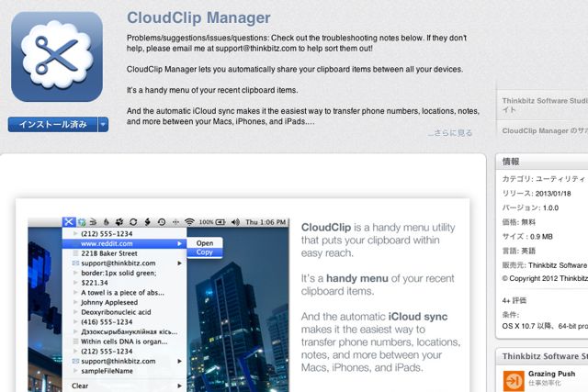Click the 4+ 評価 rating text
This screenshot has height=392, width=588.
pyautogui.click(x=514, y=300)
